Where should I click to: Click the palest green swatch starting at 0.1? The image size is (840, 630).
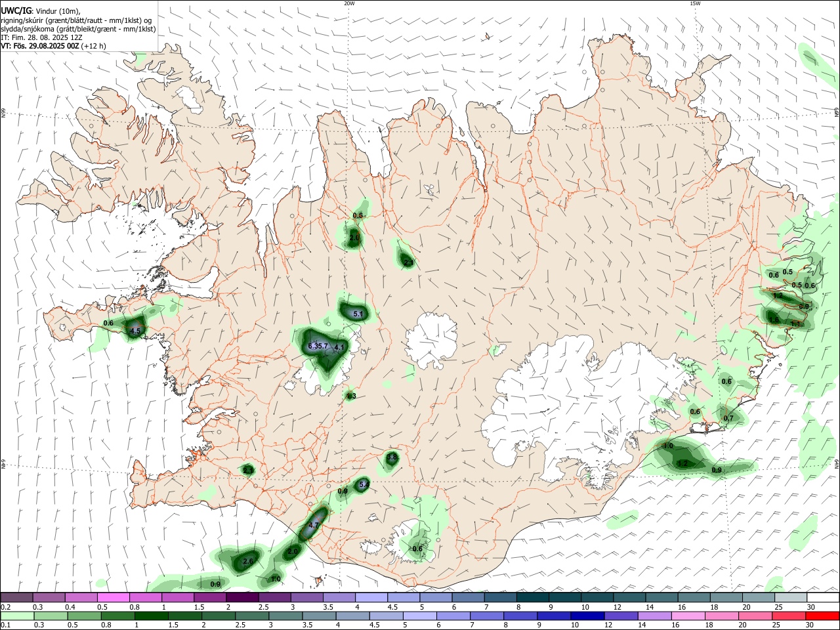(16, 616)
